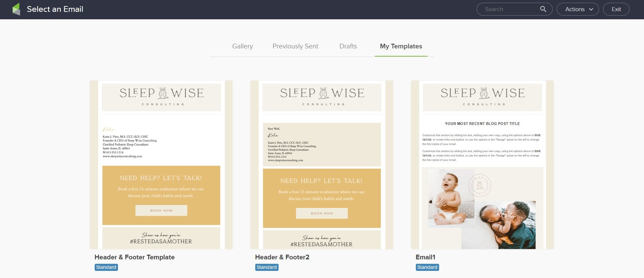Click the Header & Footer2 title text
This screenshot has width=644, height=278.
[x=282, y=257]
